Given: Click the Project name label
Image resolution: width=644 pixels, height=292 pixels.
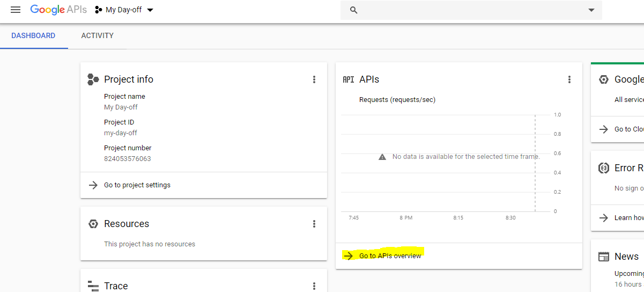Looking at the screenshot, I should click(124, 97).
